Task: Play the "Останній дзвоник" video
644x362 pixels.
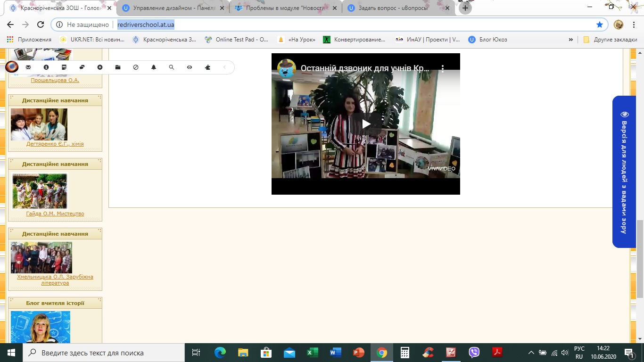Action: [x=366, y=124]
